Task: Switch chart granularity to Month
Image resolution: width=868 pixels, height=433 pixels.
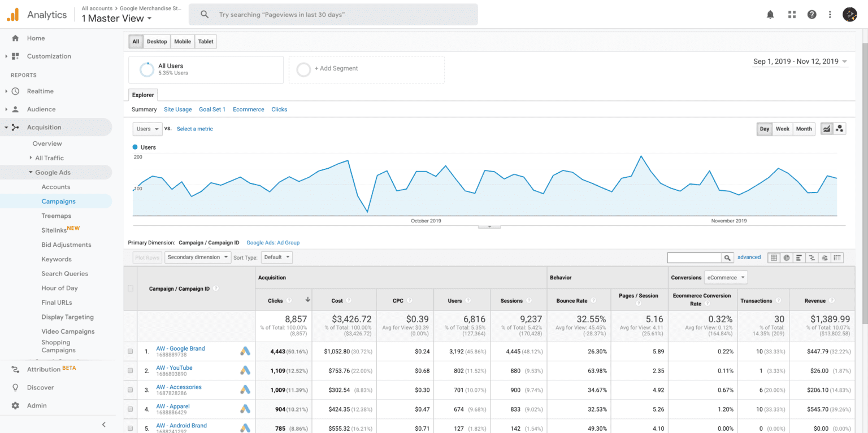Action: pyautogui.click(x=804, y=129)
